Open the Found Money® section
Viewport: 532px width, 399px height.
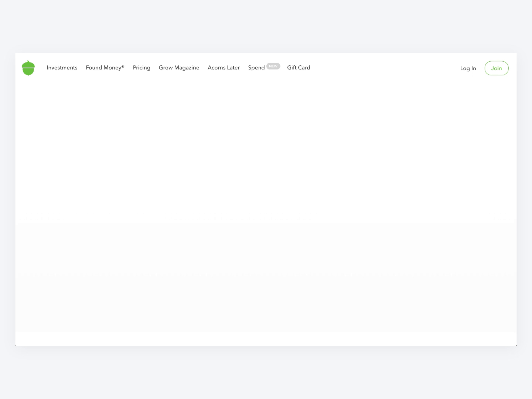click(105, 68)
